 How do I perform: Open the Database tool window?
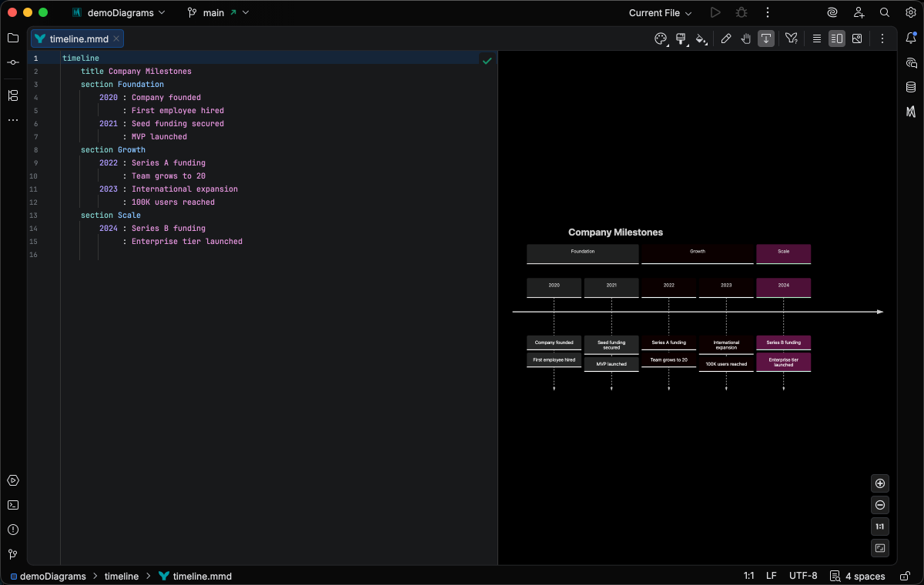click(x=911, y=87)
